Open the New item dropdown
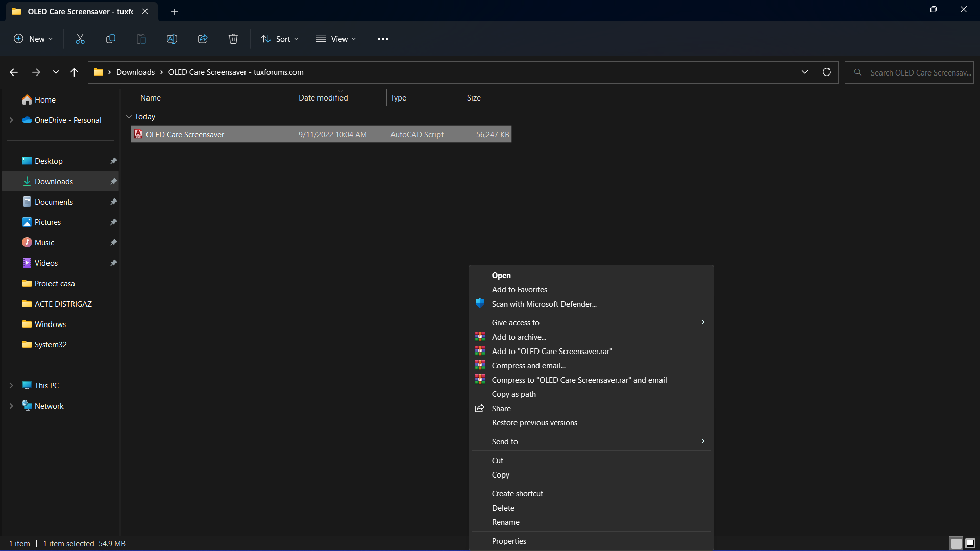 pos(33,39)
